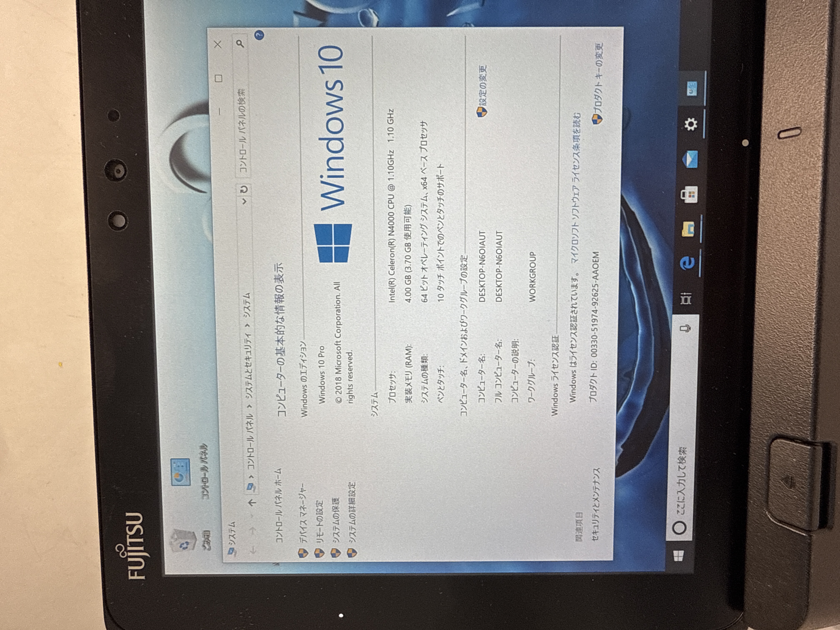Image resolution: width=840 pixels, height=630 pixels.
Task: Select the コンピューターの基本的な情報の表示 heading
Action: click(280, 340)
